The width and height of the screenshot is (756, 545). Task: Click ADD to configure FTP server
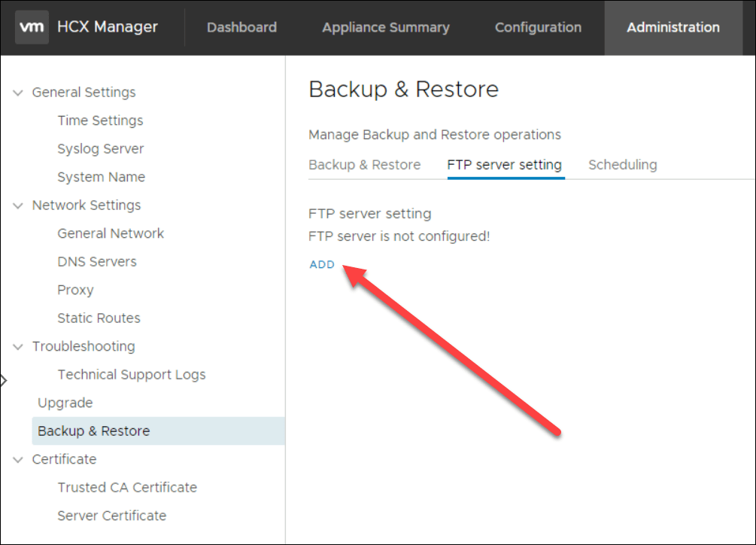(x=322, y=265)
